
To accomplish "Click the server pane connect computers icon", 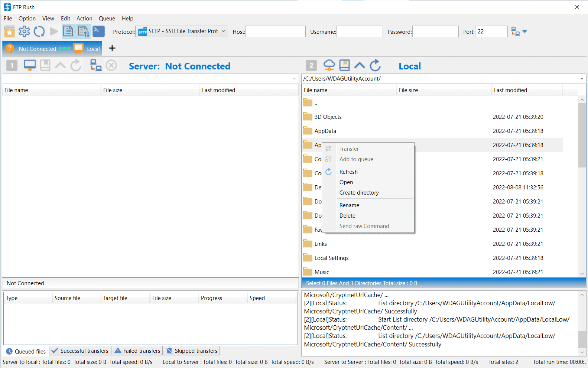I will tap(96, 65).
